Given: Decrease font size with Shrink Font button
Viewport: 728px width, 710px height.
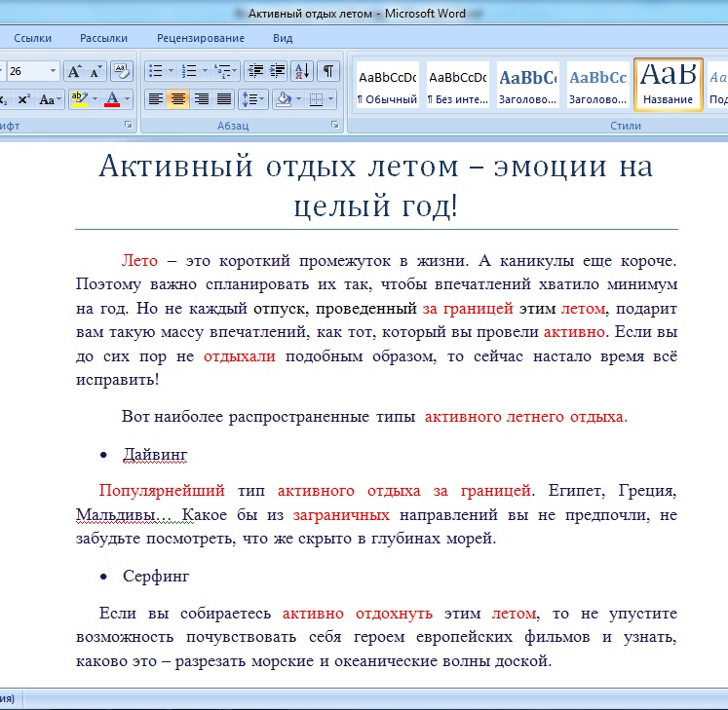Looking at the screenshot, I should 96,71.
